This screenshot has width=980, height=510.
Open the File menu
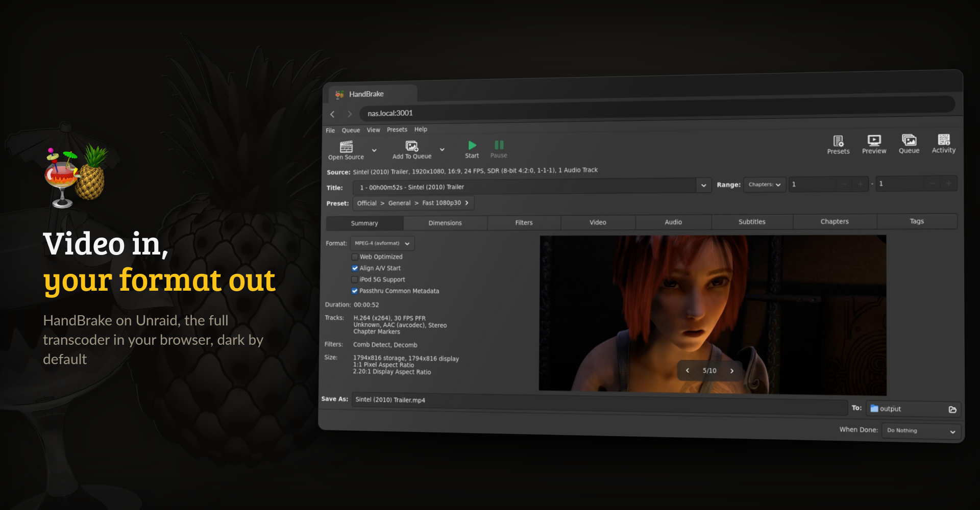pos(330,131)
